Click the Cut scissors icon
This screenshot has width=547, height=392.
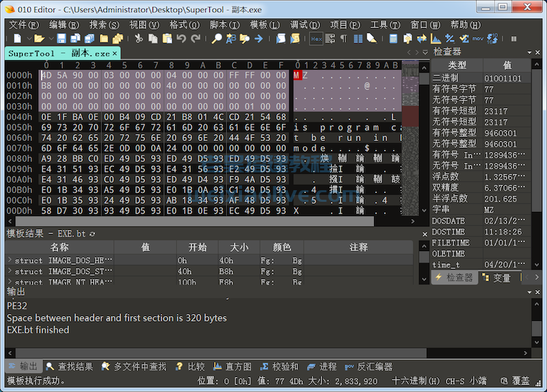pyautogui.click(x=139, y=38)
